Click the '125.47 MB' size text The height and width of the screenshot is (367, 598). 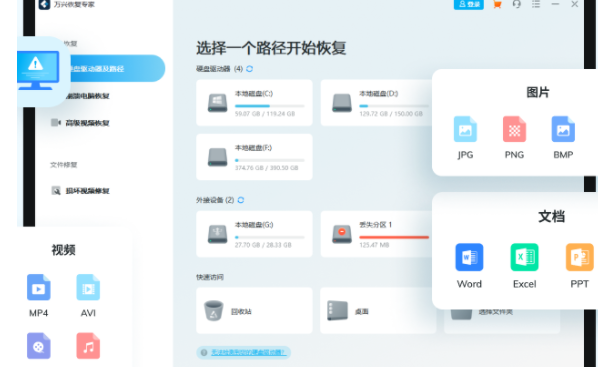pos(374,245)
